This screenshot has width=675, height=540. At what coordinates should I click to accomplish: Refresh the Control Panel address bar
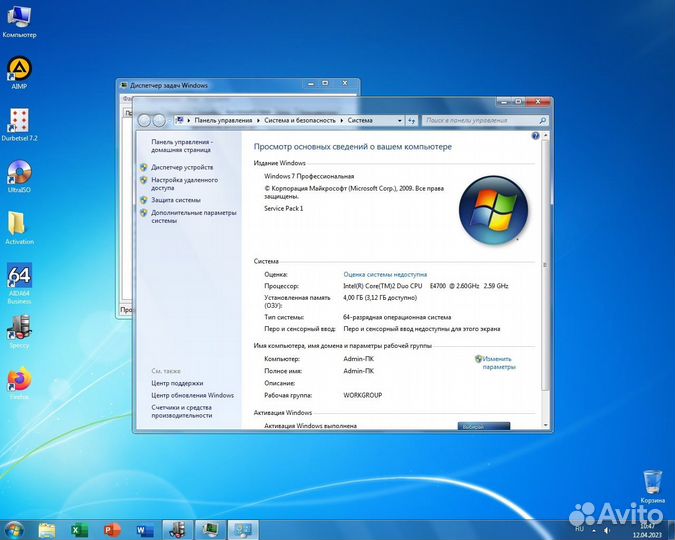[x=412, y=121]
